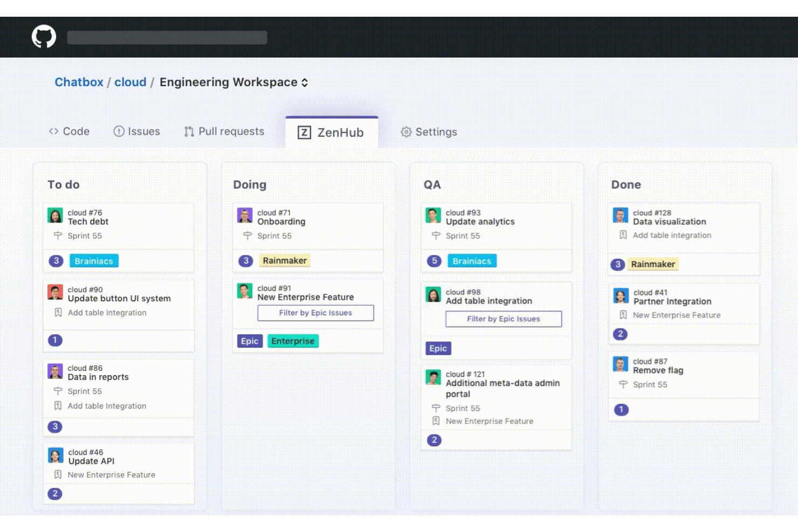The width and height of the screenshot is (798, 532).
Task: Click estimate badge 2 on cloud #121 card
Action: pyautogui.click(x=434, y=440)
